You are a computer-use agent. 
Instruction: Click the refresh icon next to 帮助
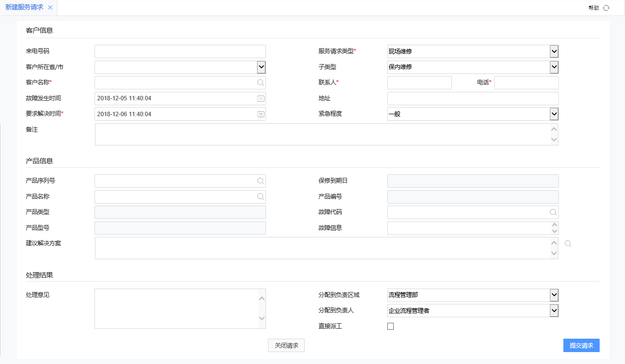click(x=606, y=8)
